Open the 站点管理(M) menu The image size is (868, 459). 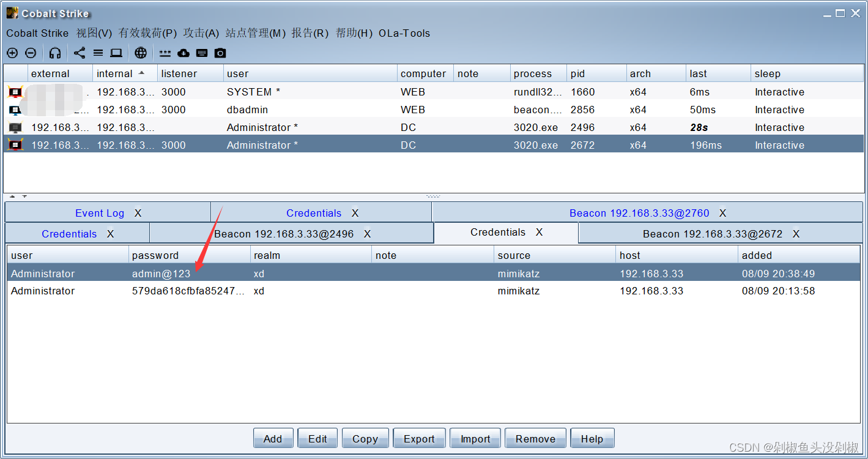(256, 33)
